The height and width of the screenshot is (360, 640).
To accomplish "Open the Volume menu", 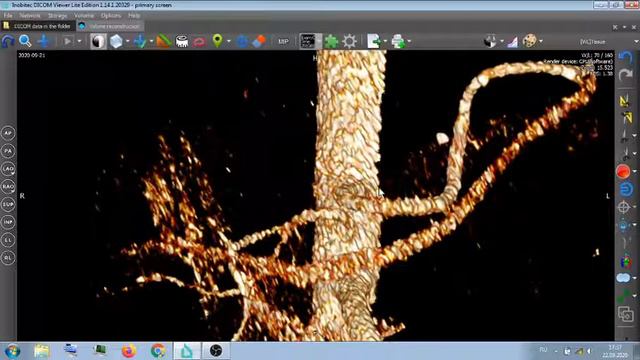I will click(x=84, y=16).
